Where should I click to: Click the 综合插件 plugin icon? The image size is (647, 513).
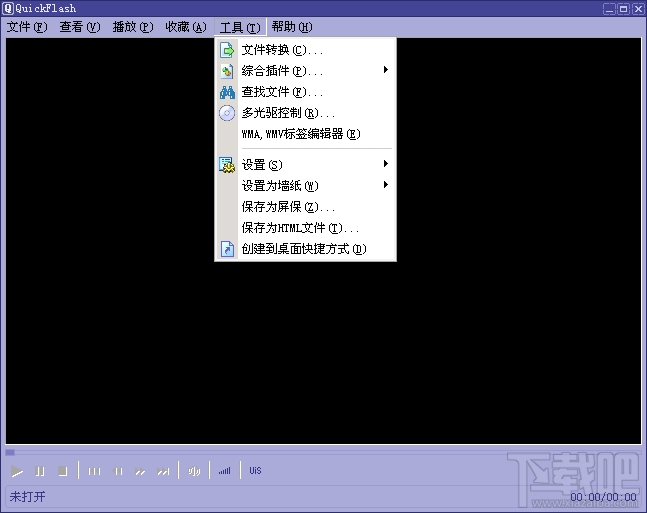[227, 71]
